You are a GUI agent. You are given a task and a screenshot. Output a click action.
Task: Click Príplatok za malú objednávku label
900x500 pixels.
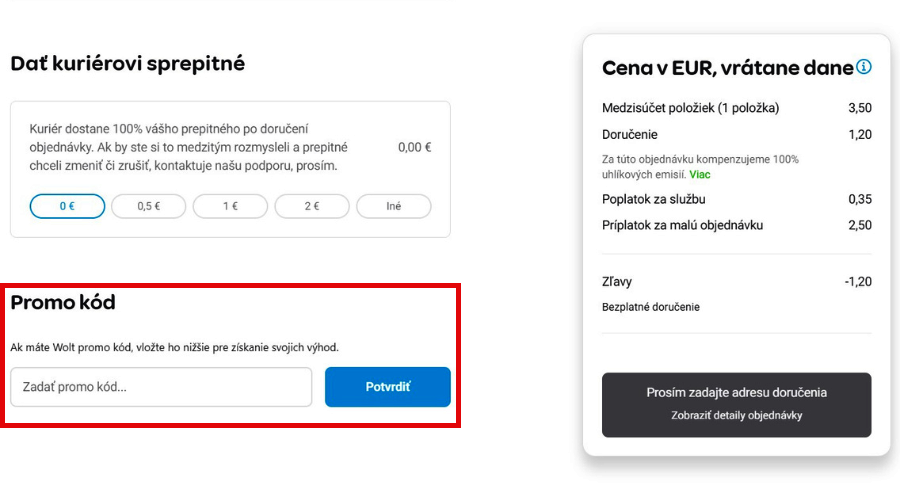click(x=682, y=225)
